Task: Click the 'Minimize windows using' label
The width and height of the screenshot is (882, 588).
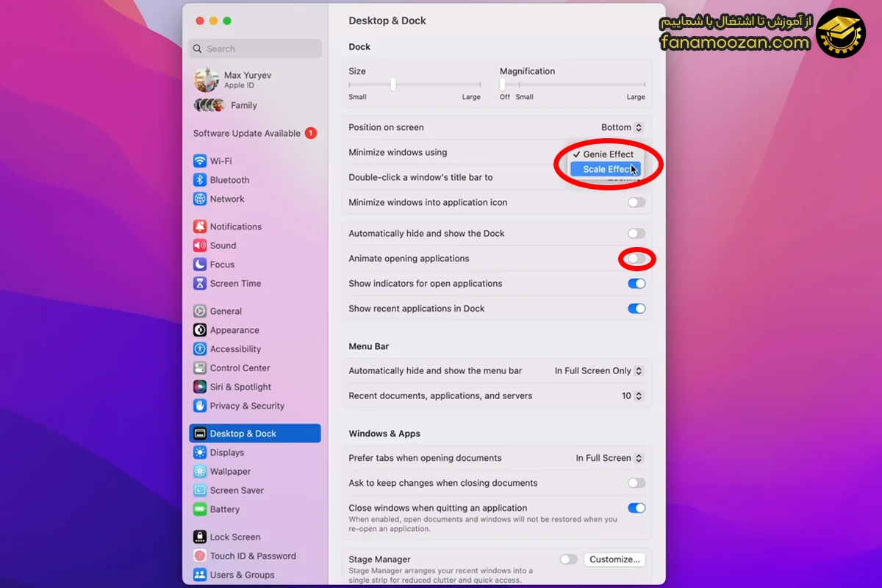Action: point(398,152)
